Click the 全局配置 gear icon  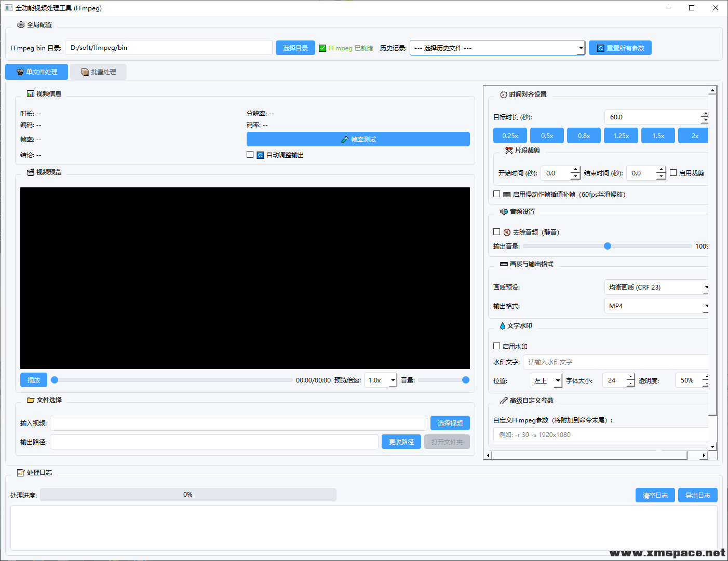[21, 25]
